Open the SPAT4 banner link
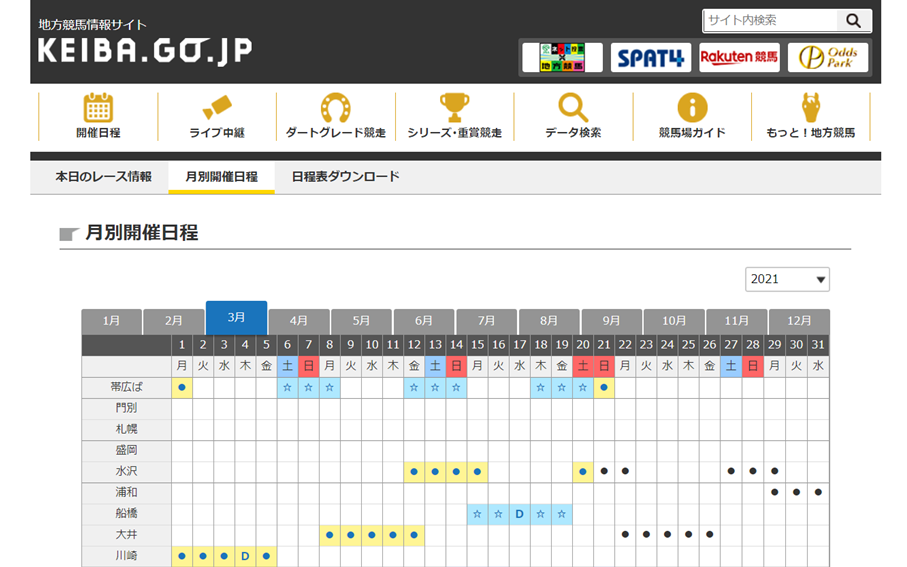The image size is (907, 567). tap(651, 58)
